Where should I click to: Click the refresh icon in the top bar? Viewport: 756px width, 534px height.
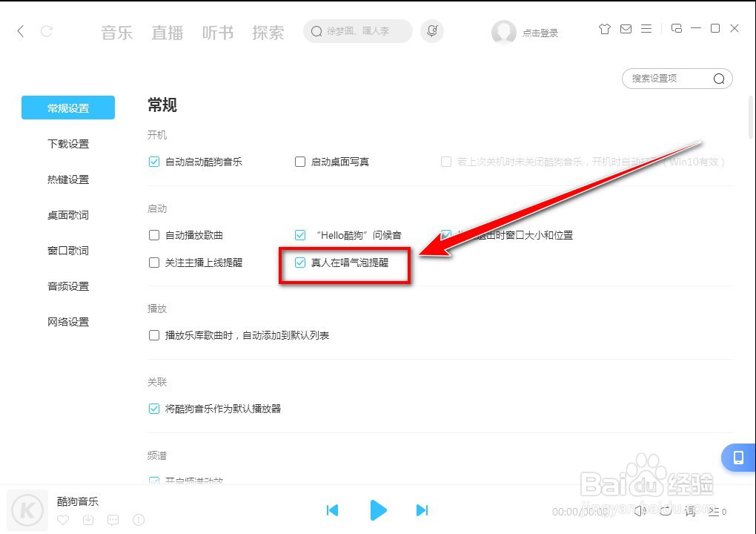pyautogui.click(x=46, y=31)
